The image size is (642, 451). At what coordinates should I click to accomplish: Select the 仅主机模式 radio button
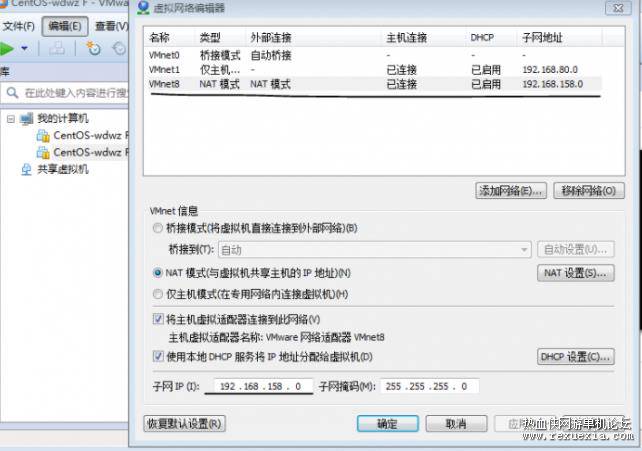pyautogui.click(x=158, y=294)
